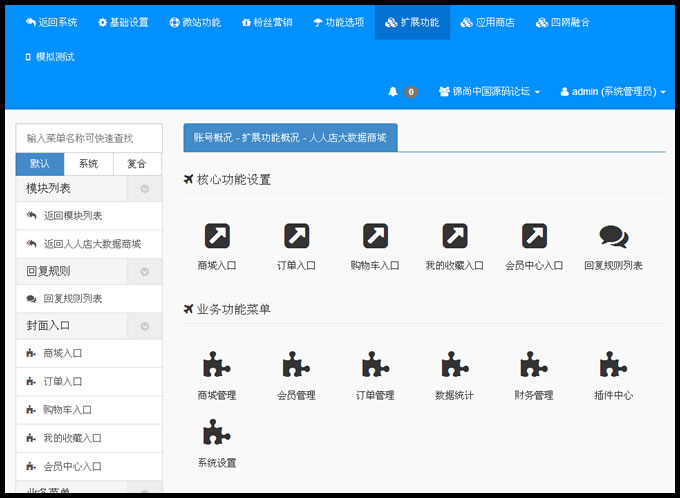Open 回复规则列表 chat bubble icon
680x498 pixels.
613,236
